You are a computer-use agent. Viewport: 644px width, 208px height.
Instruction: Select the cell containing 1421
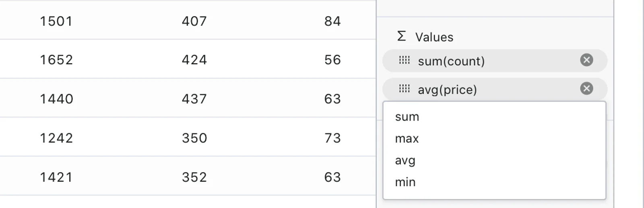click(56, 177)
